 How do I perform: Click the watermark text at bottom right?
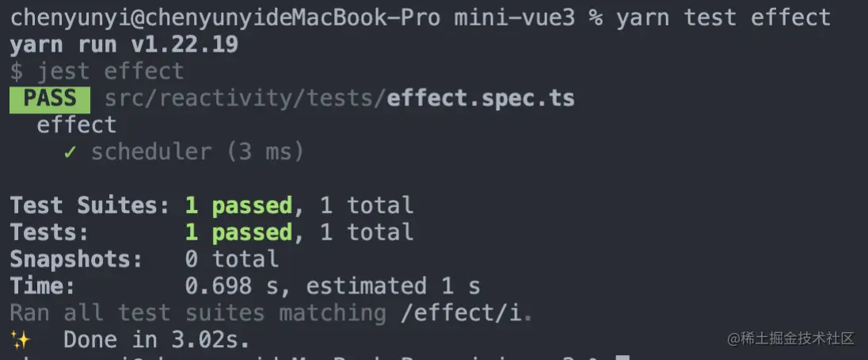click(792, 339)
